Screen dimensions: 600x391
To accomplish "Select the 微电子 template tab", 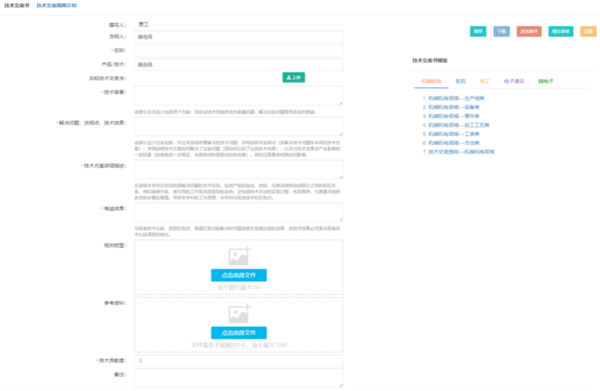I will pos(546,81).
